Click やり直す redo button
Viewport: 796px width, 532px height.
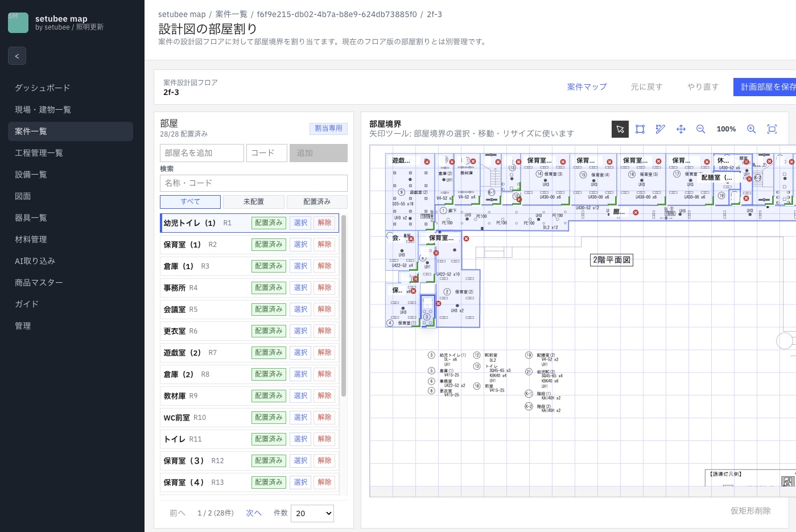point(703,87)
